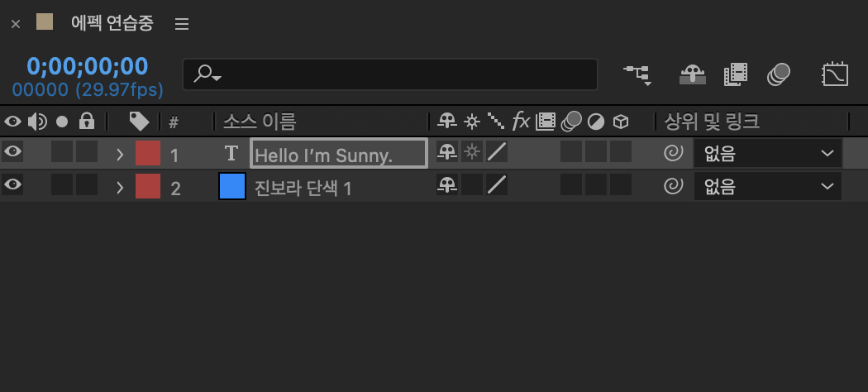Lock the Hello I'm Sunny. layer
This screenshot has width=868, height=392.
[87, 151]
